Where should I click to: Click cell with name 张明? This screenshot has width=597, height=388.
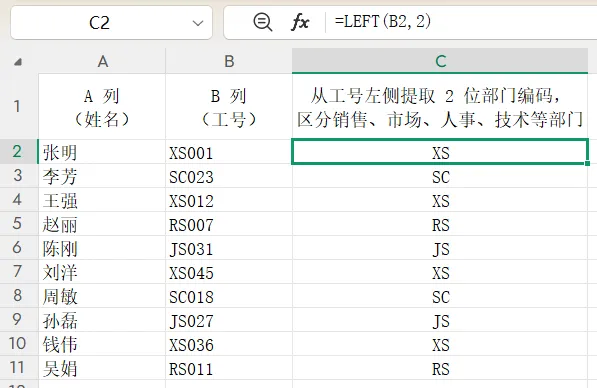click(x=102, y=152)
